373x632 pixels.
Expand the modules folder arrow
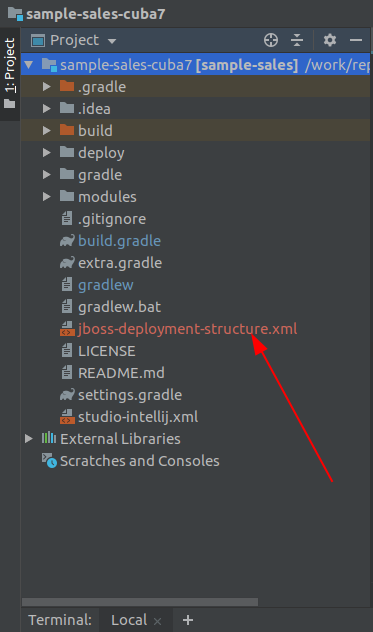click(47, 196)
